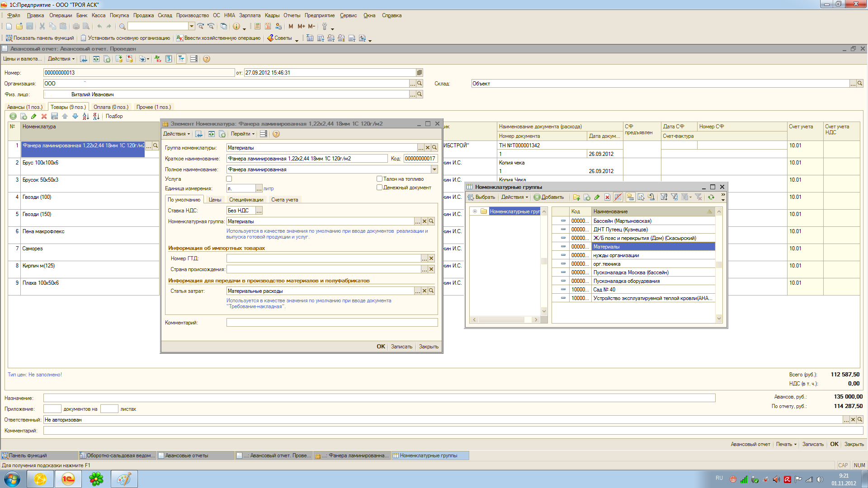Expand the Номенклатурные группы tree root
This screenshot has height=488, width=868.
(x=475, y=211)
